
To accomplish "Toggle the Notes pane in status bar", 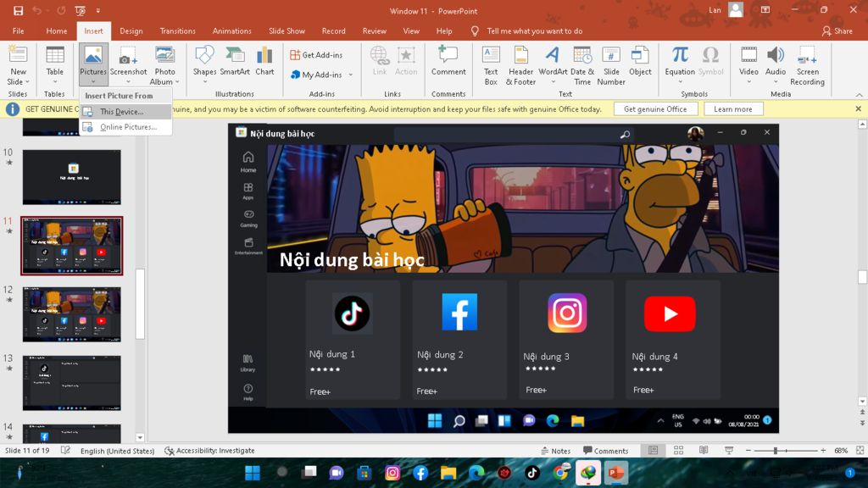I will point(555,451).
